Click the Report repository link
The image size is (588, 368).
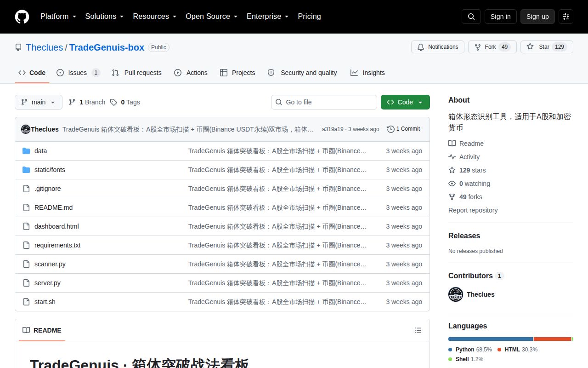473,210
